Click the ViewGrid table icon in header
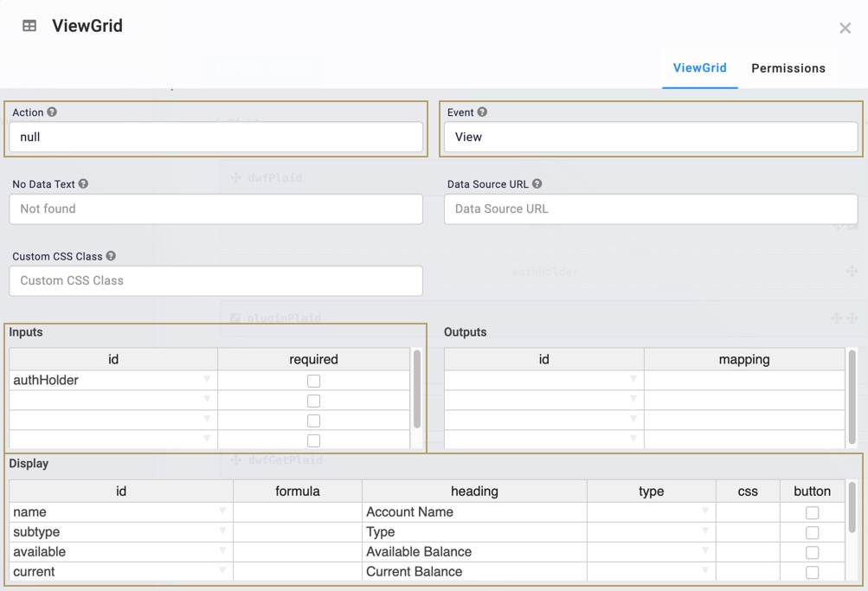The width and height of the screenshot is (868, 591). coord(29,25)
